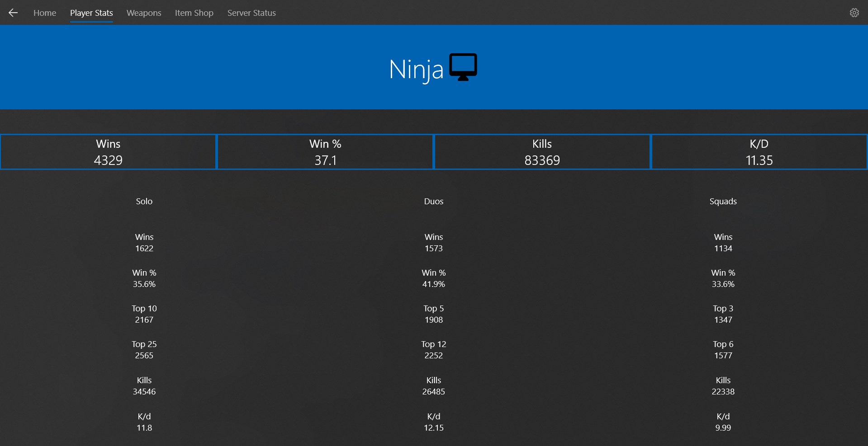Select the overall Kills 83369 tile
Screen dimensions: 868x446
pyautogui.click(x=542, y=152)
